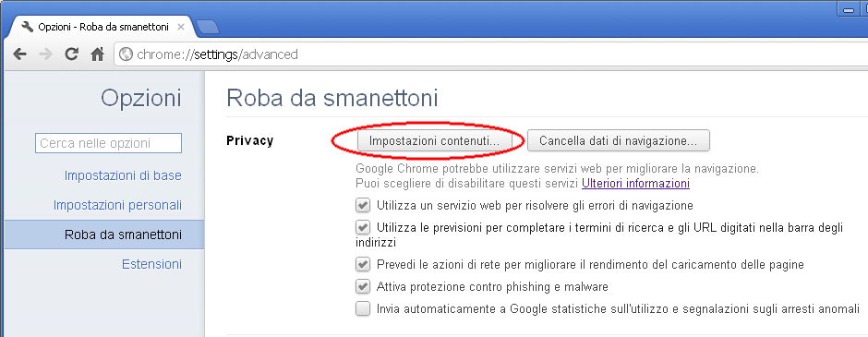Image resolution: width=868 pixels, height=337 pixels.
Task: Uncheck 'Utilizza le previsioni' checkbox
Action: (x=363, y=227)
